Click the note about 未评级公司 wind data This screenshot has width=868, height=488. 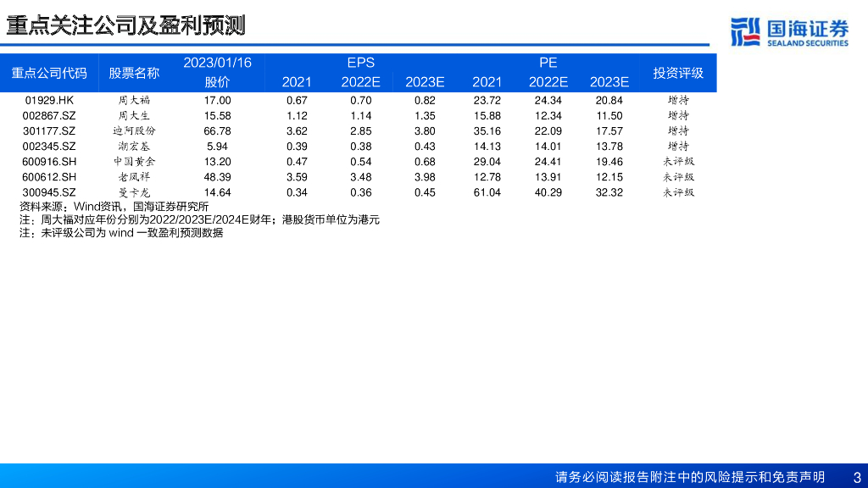(x=121, y=233)
